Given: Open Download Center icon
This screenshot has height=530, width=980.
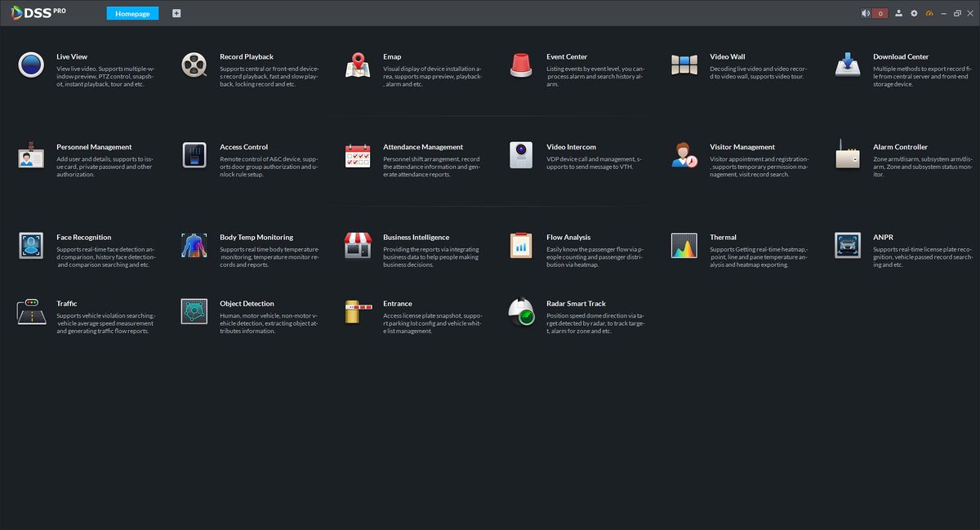Looking at the screenshot, I should (848, 65).
